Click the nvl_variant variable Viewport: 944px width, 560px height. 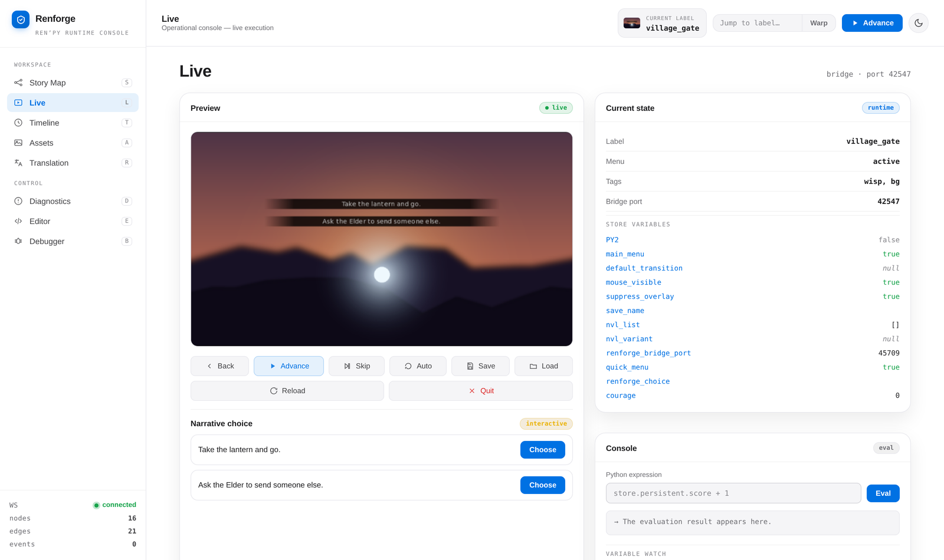[x=630, y=339]
